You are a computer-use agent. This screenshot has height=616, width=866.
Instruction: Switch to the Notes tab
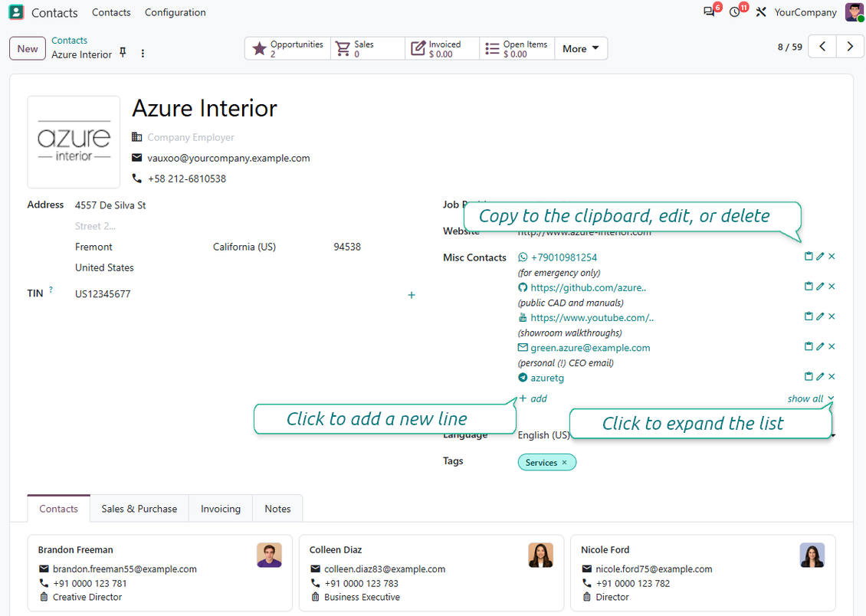tap(277, 509)
